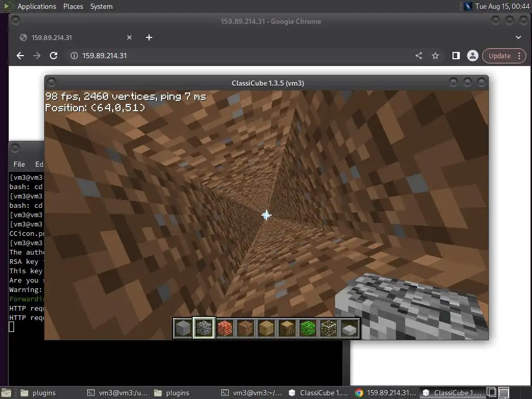
Task: Select the green leaves block in hotbar
Action: (x=308, y=328)
